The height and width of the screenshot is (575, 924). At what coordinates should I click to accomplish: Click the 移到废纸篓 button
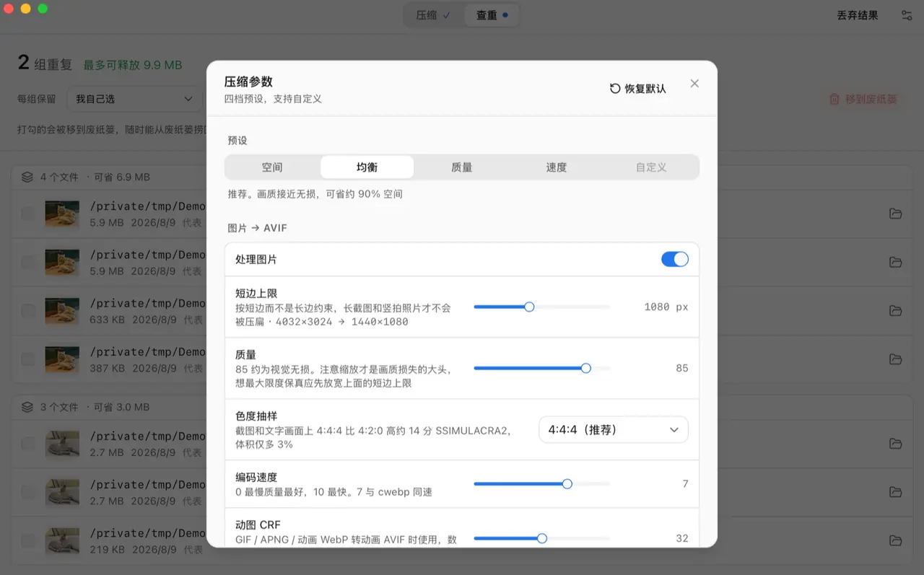click(863, 100)
